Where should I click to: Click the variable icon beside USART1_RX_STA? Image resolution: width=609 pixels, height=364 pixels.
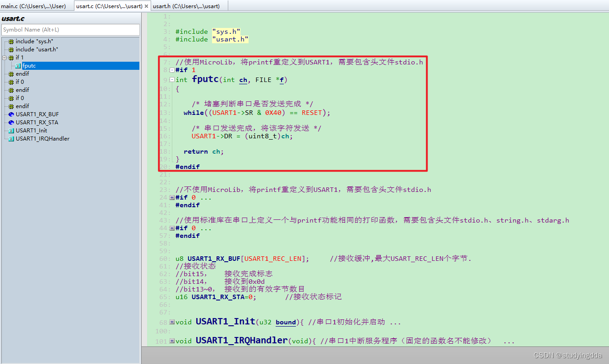coord(11,123)
